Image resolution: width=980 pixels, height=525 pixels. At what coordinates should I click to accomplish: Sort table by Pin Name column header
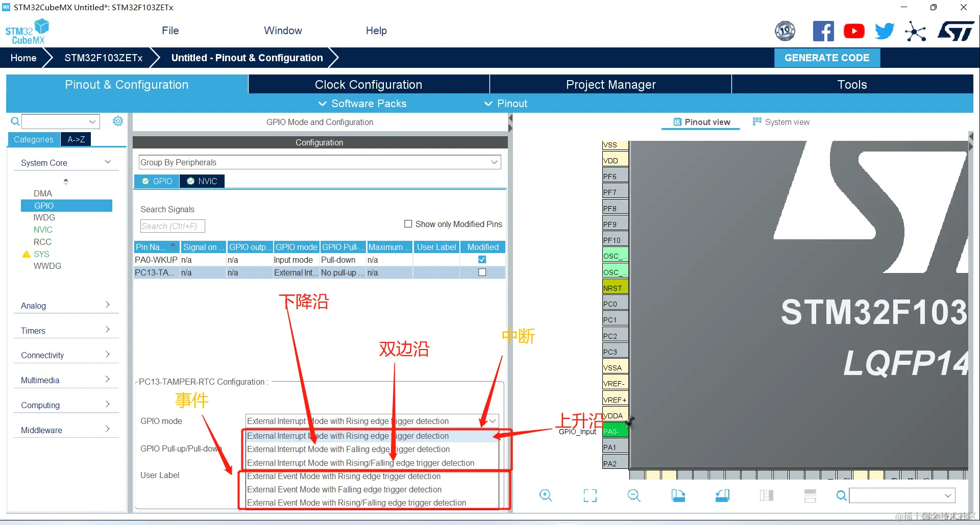tap(156, 247)
